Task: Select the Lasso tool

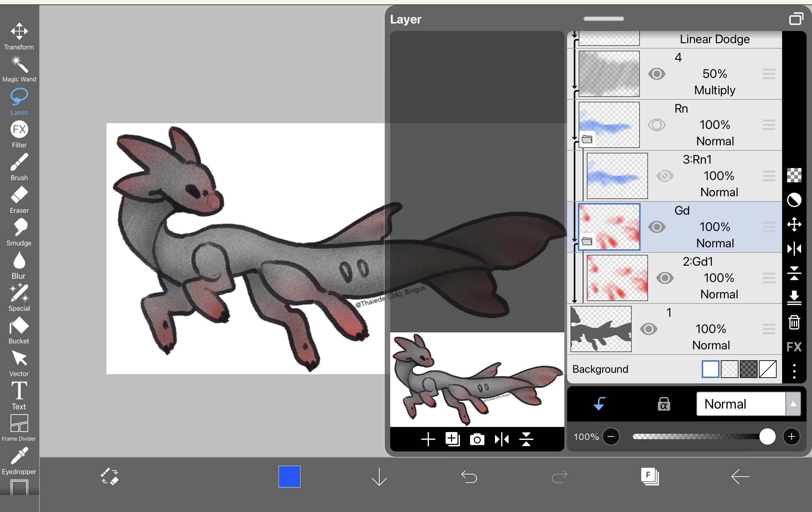Action: (x=19, y=102)
